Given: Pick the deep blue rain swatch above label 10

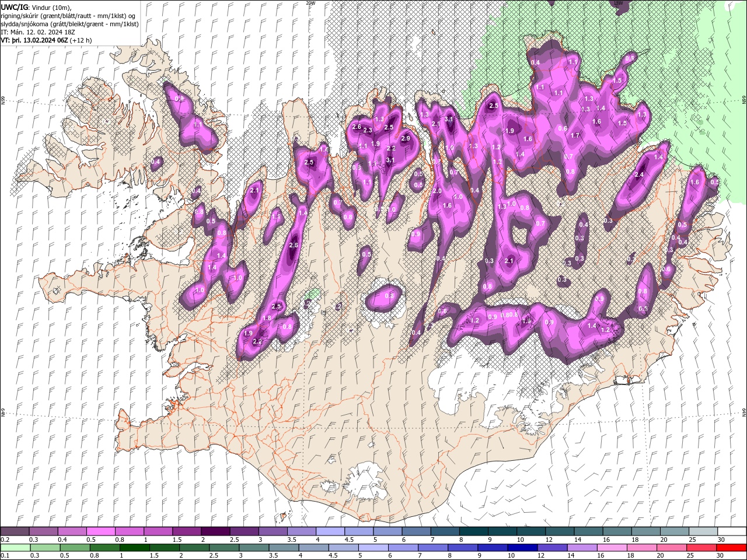Looking at the screenshot, I should (x=522, y=548).
